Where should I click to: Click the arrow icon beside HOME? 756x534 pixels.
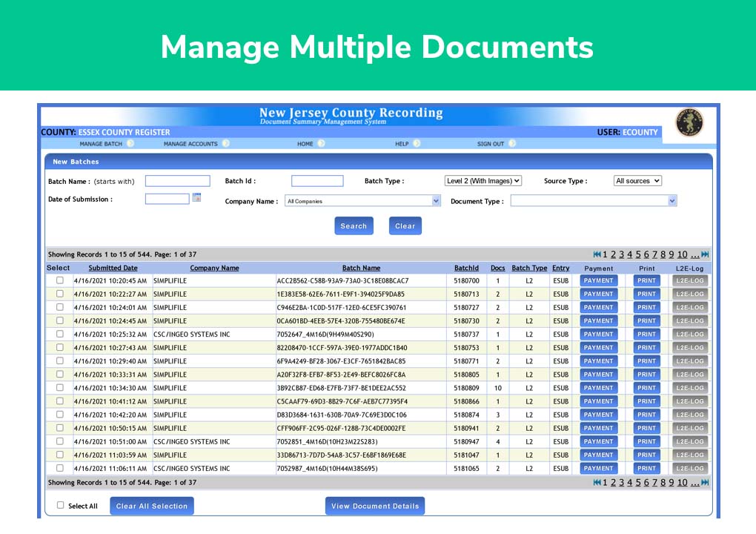point(321,144)
